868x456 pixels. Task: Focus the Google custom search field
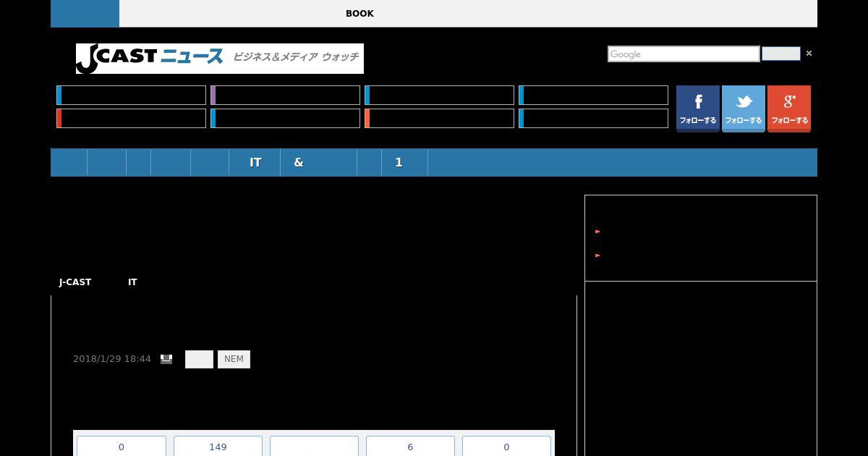point(684,54)
